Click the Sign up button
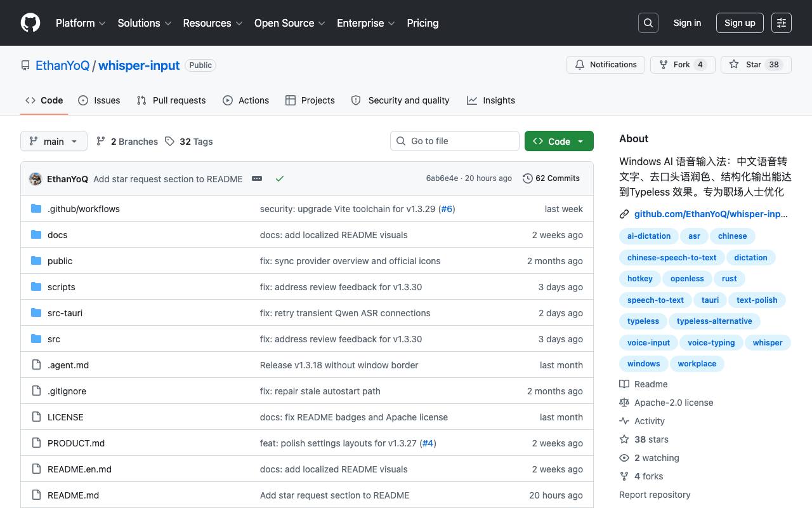 tap(740, 23)
